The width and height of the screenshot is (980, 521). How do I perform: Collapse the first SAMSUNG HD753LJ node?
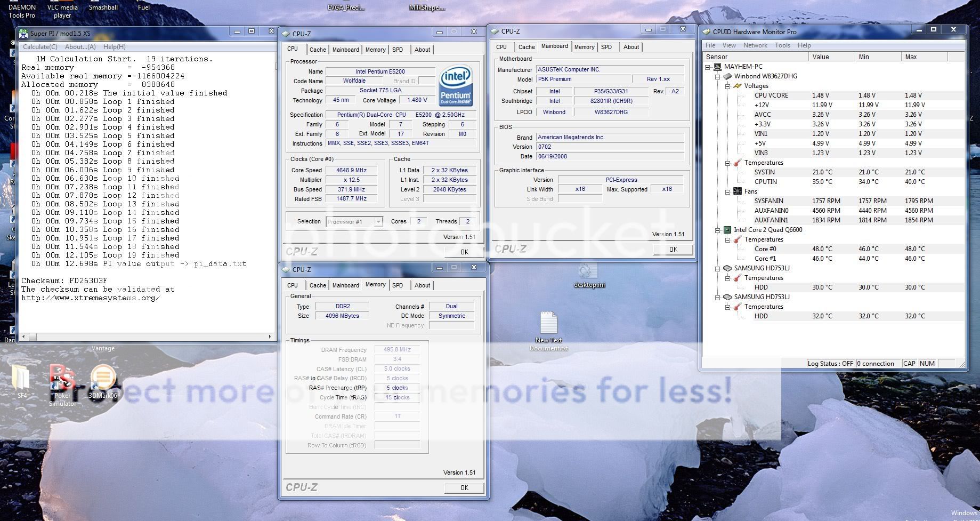pyautogui.click(x=718, y=268)
